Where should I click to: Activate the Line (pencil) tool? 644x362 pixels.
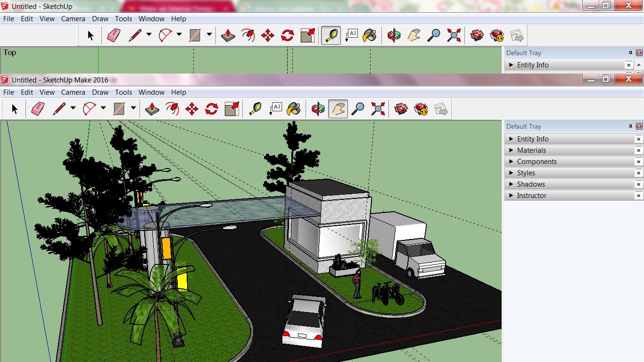[x=59, y=108]
